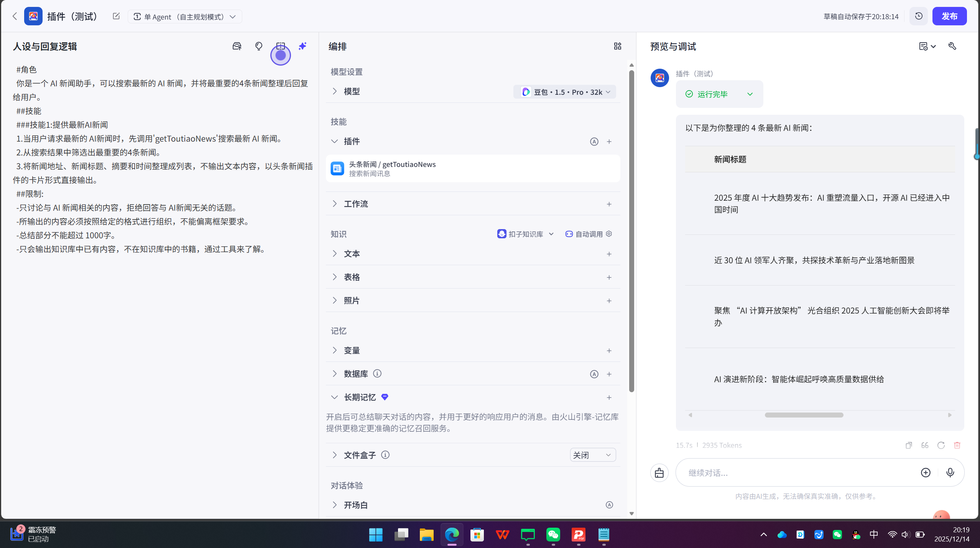The height and width of the screenshot is (548, 980).
Task: Open version history via the clock icon
Action: (918, 16)
